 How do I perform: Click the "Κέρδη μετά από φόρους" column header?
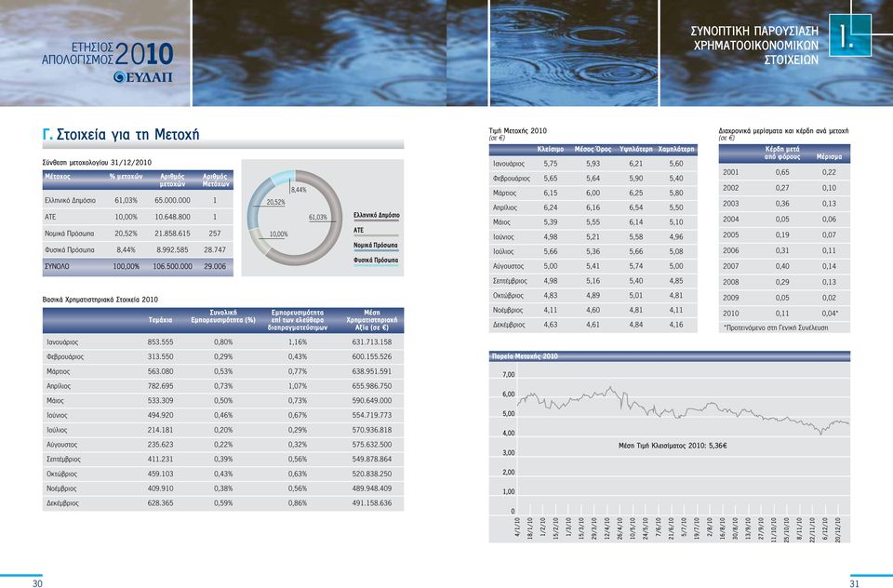click(x=782, y=153)
